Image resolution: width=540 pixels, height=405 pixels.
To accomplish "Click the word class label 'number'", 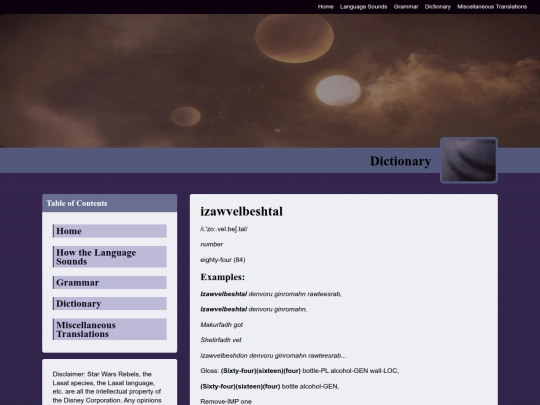I will pos(211,244).
